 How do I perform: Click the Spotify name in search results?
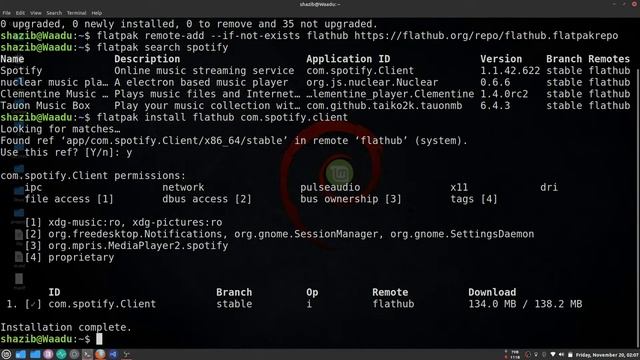pos(21,71)
